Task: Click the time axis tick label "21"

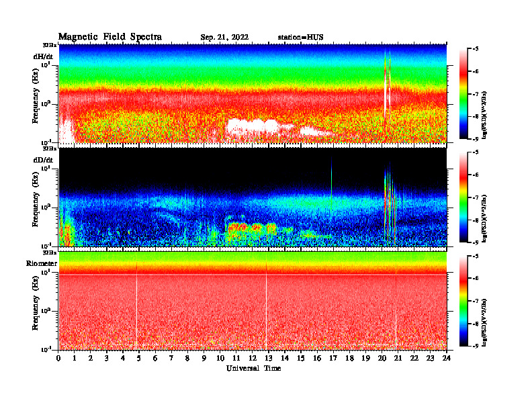Action: (398, 358)
